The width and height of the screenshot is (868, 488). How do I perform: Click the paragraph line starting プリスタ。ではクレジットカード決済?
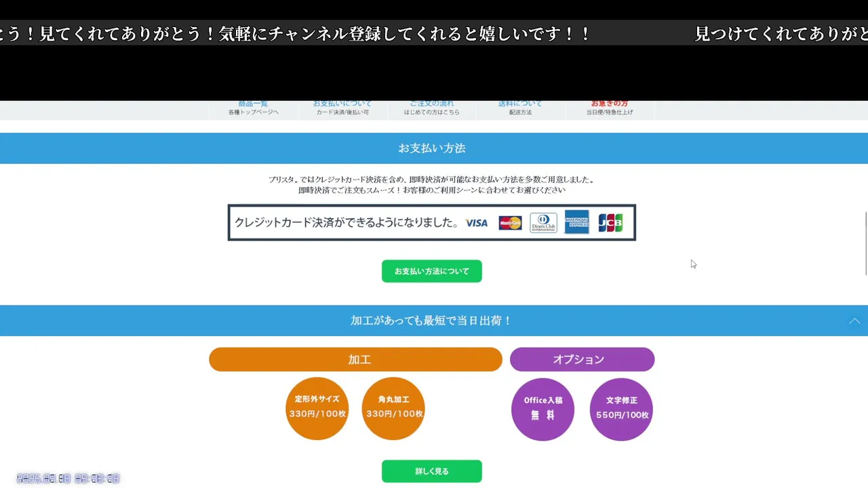(432, 180)
